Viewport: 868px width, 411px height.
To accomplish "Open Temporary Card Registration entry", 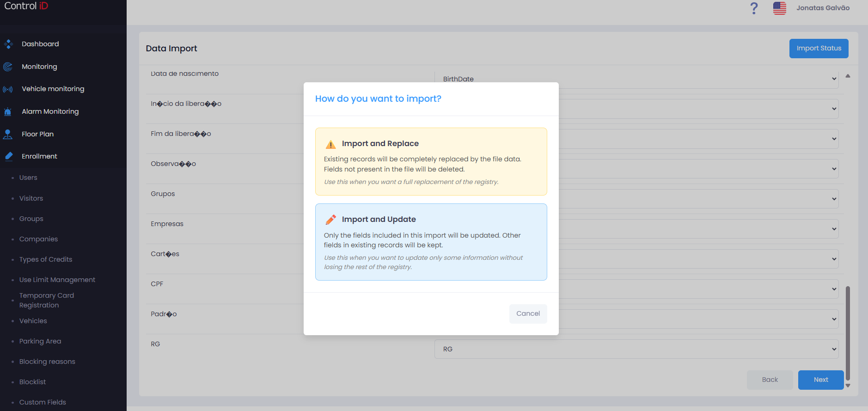I will pyautogui.click(x=47, y=300).
